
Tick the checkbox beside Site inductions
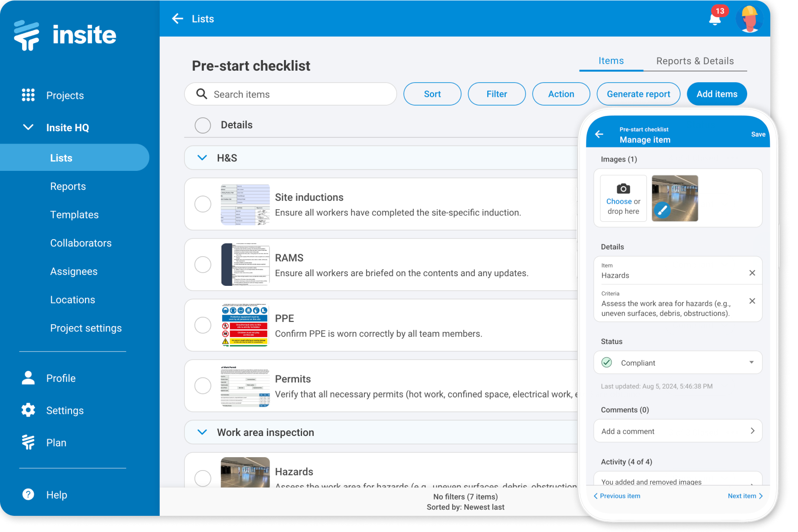(x=203, y=204)
